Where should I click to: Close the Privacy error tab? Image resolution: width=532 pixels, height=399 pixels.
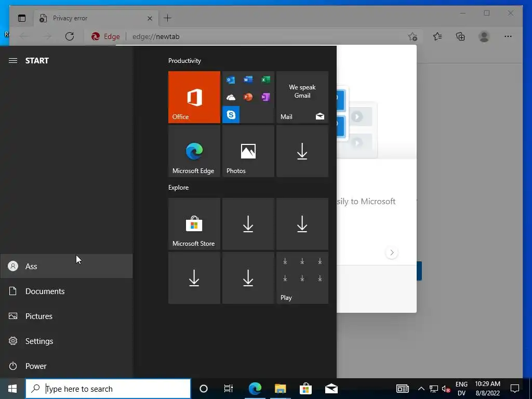tap(150, 18)
